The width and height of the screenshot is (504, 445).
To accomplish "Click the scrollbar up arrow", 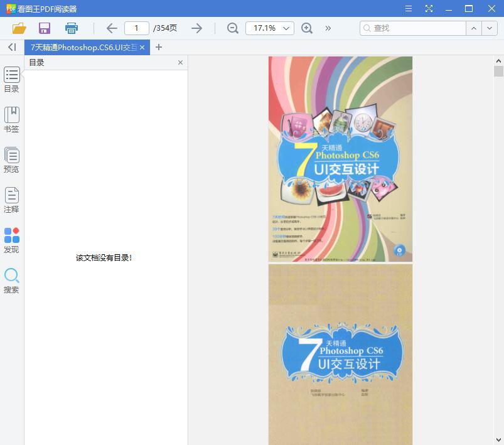I will (498, 61).
